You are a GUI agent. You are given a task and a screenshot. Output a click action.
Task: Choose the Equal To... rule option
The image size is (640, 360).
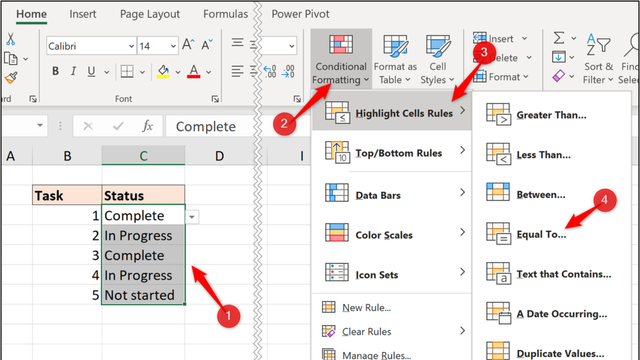pyautogui.click(x=541, y=234)
